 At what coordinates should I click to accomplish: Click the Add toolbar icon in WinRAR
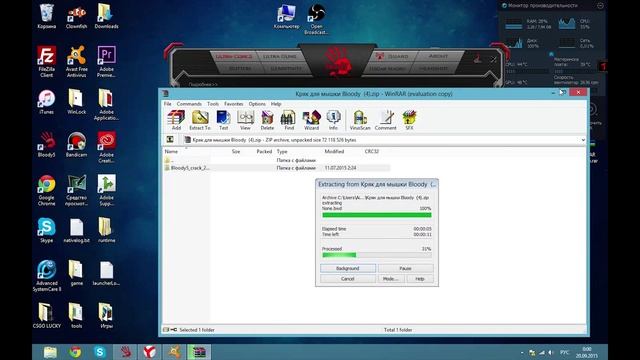(x=176, y=120)
